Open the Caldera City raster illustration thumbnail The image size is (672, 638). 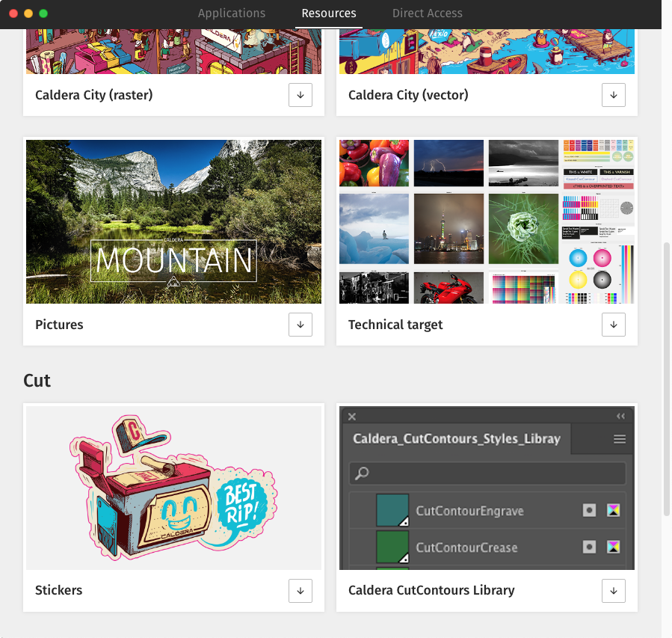[173, 52]
